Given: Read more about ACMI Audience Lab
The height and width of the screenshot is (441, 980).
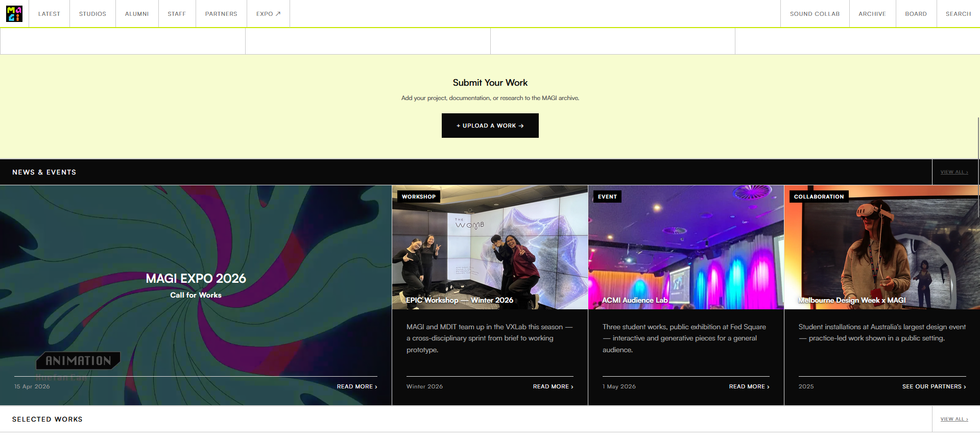Looking at the screenshot, I should pyautogui.click(x=749, y=386).
